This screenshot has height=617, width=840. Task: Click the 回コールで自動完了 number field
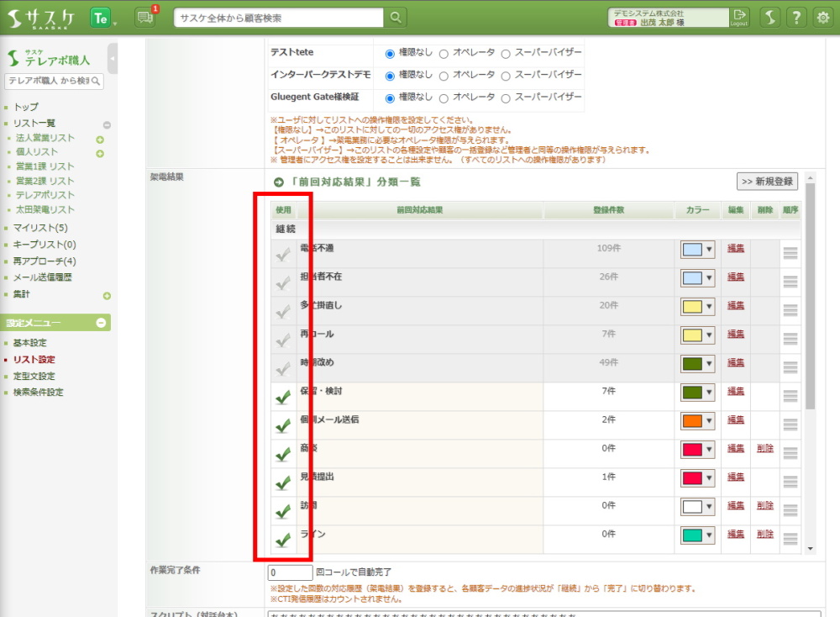pos(290,572)
